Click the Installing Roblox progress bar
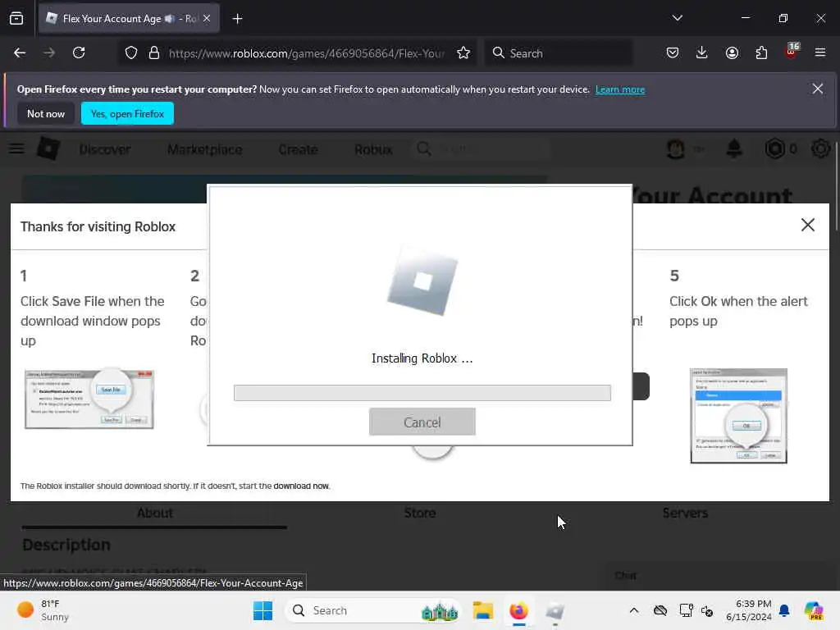 (x=422, y=393)
